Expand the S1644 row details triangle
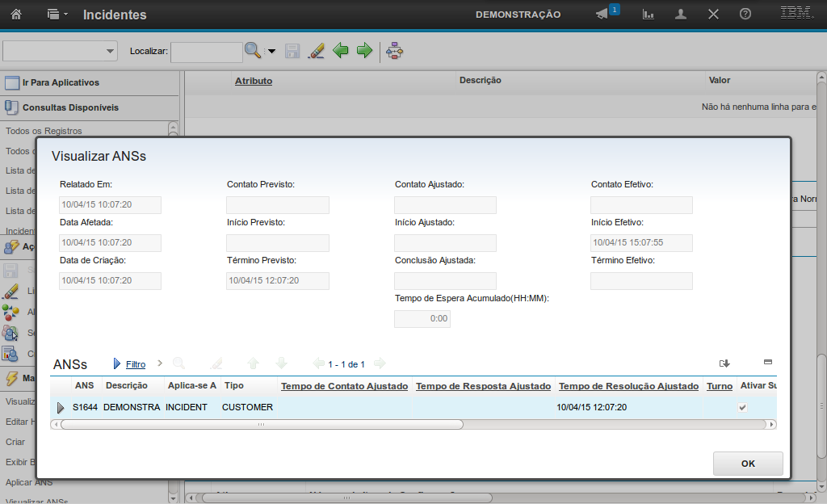Viewport: 827px width, 504px height. tap(61, 408)
